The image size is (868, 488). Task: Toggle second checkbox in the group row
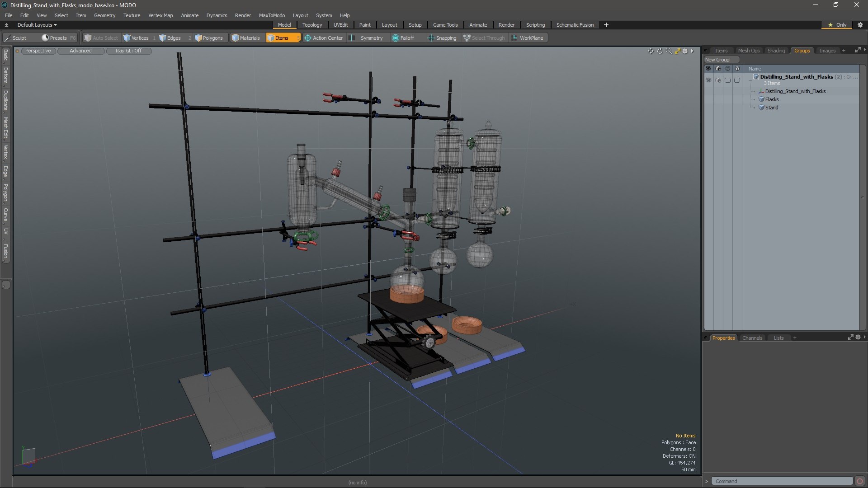pyautogui.click(x=737, y=80)
